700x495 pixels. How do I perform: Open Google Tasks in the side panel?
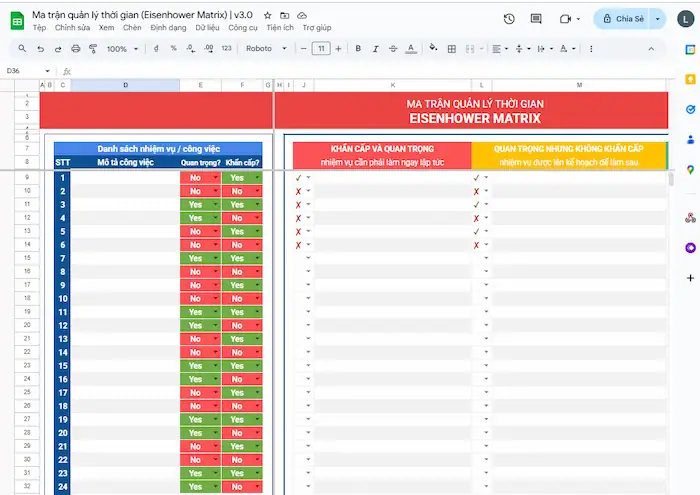point(690,109)
